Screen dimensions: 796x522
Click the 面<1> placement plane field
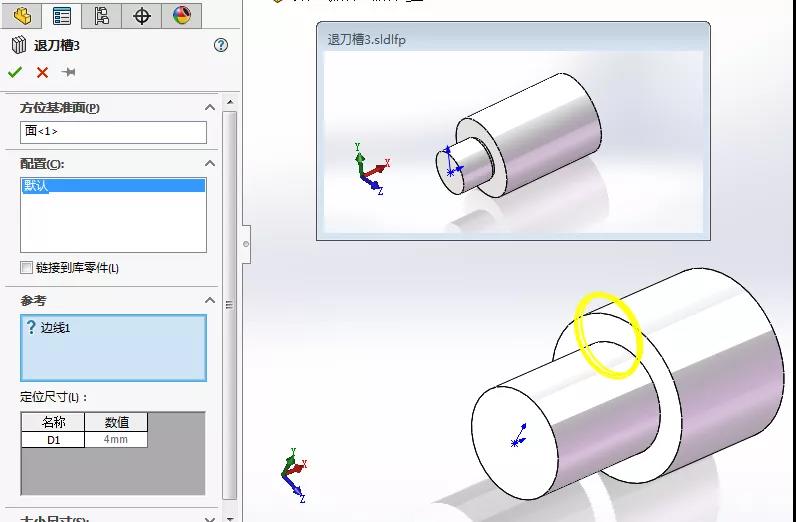pos(113,131)
